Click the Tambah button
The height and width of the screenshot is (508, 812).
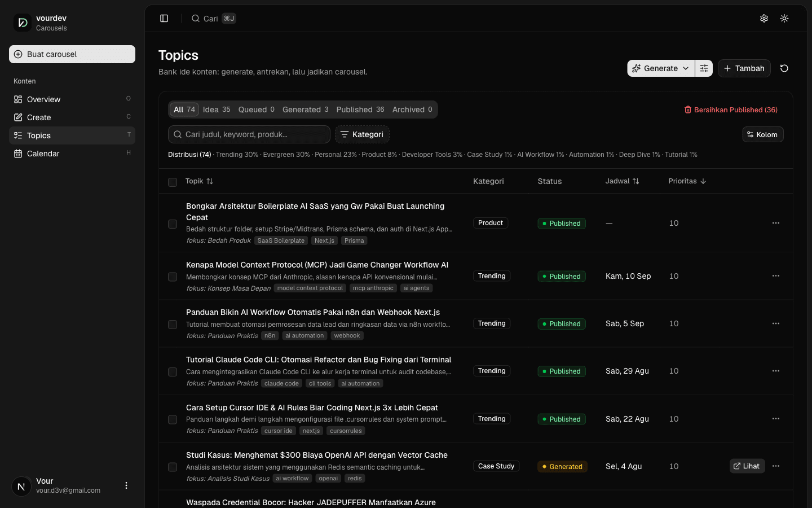pyautogui.click(x=744, y=68)
